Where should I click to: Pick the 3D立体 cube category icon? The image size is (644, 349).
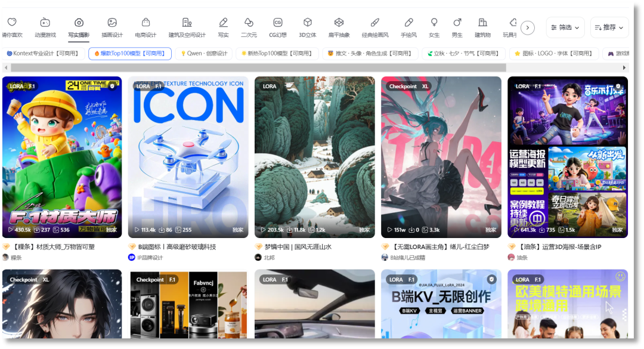point(307,23)
